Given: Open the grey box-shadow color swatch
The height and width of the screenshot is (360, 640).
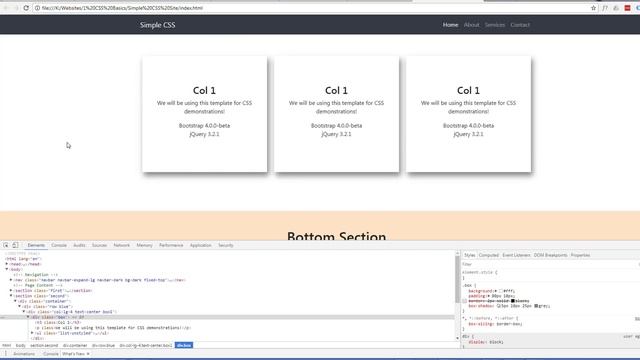Looking at the screenshot, I should point(536,306).
